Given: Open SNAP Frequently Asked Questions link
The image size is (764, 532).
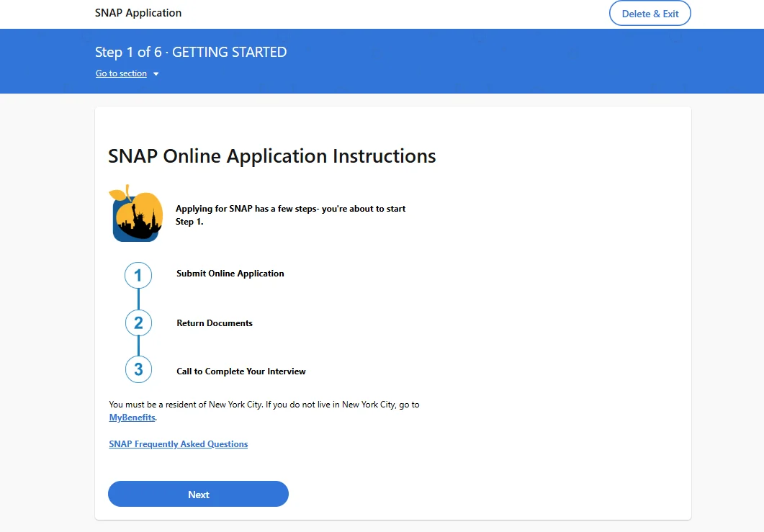Looking at the screenshot, I should pyautogui.click(x=179, y=444).
